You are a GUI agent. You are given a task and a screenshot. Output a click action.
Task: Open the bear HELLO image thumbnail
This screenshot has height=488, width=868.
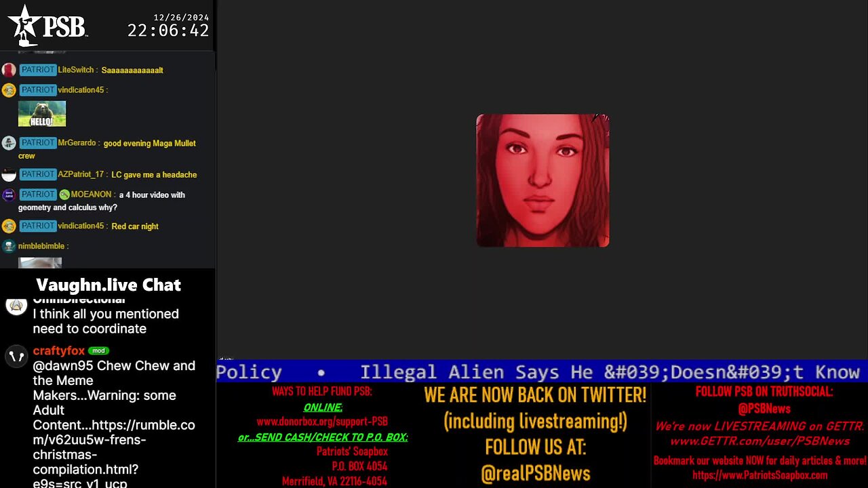point(42,114)
